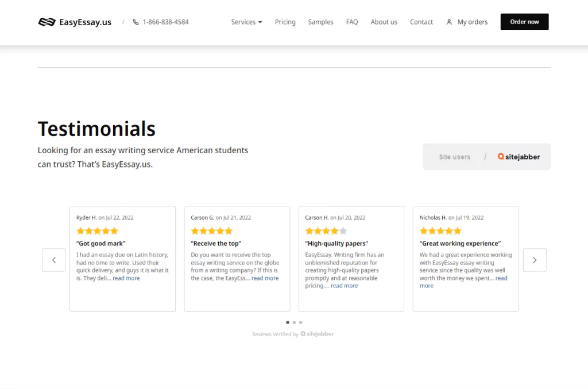588x389 pixels.
Task: Navigate to the Contact page
Action: click(x=421, y=22)
